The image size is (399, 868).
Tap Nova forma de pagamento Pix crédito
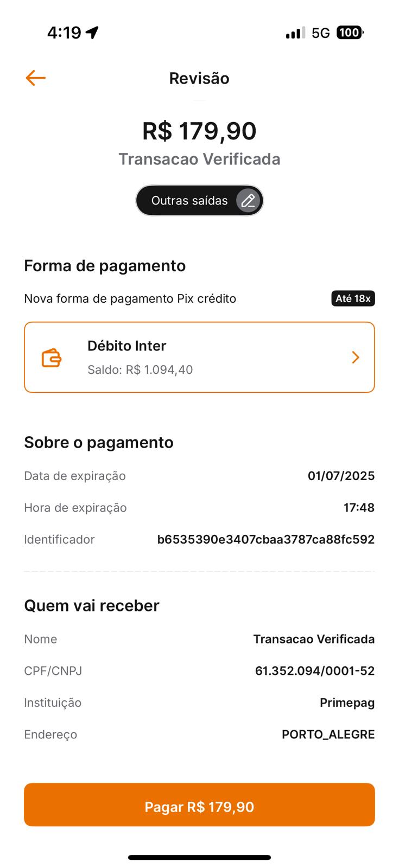click(x=130, y=298)
